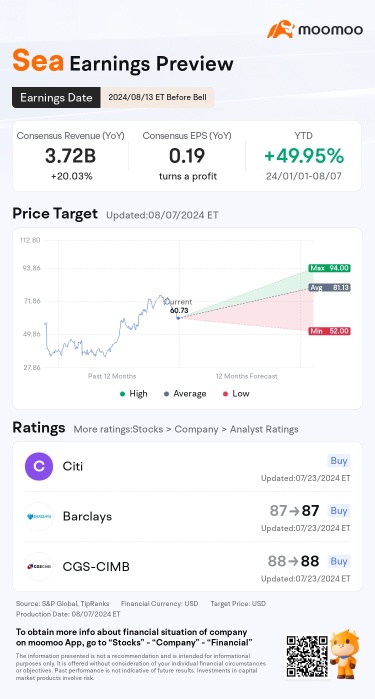The width and height of the screenshot is (375, 699).
Task: Click the Buy badge for Citi
Action: click(339, 461)
